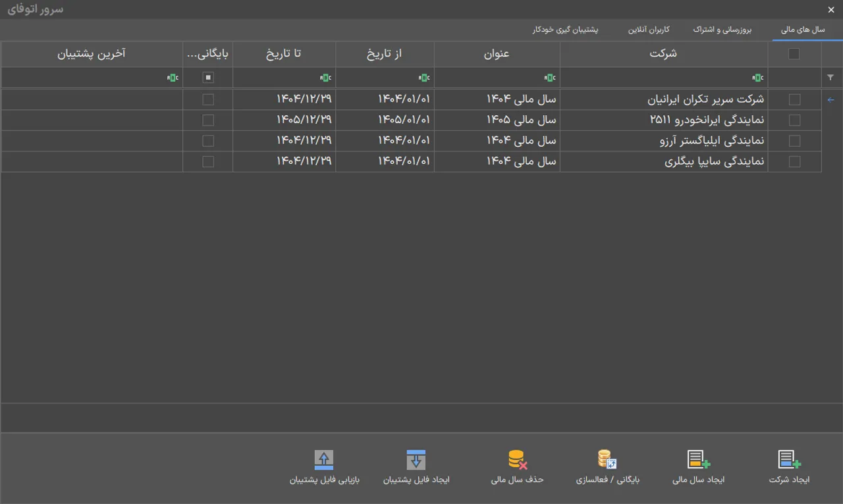Sort by عنوان column header
This screenshot has height=504, width=843.
[x=497, y=54]
